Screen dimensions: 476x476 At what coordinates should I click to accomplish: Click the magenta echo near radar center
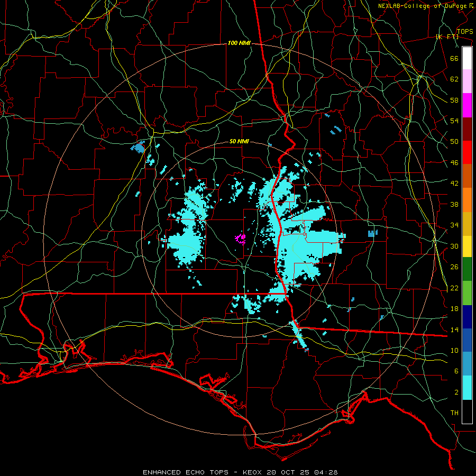pyautogui.click(x=241, y=239)
